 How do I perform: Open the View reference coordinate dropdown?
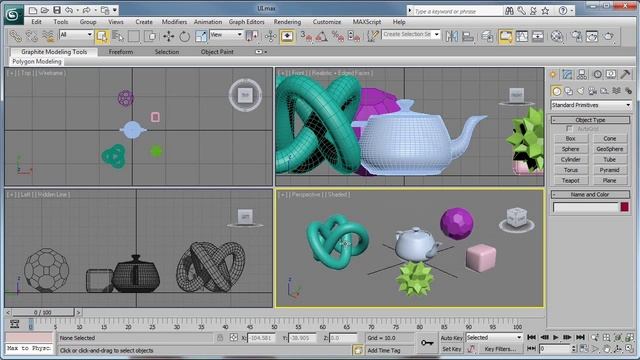(x=226, y=35)
